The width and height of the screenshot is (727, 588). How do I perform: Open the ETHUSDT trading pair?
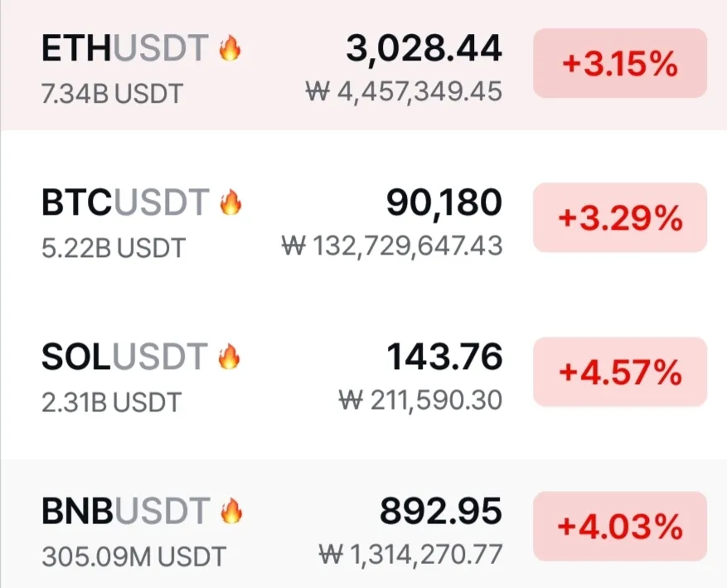(x=124, y=50)
